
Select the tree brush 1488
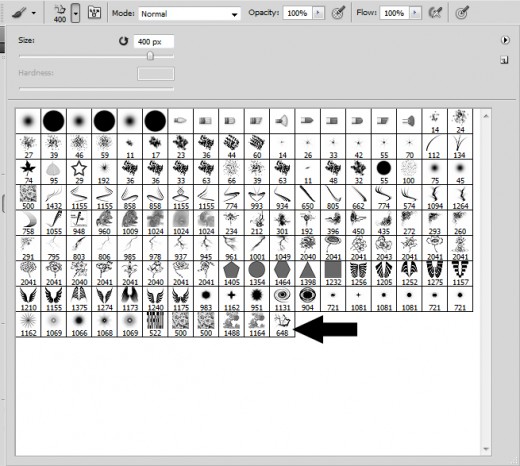pyautogui.click(x=232, y=324)
